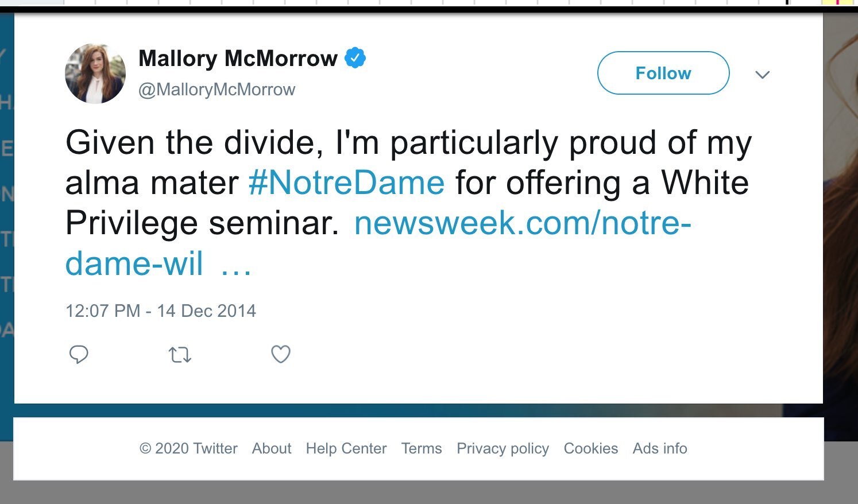Click the blue verified badge
The width and height of the screenshot is (858, 504).
coord(355,58)
